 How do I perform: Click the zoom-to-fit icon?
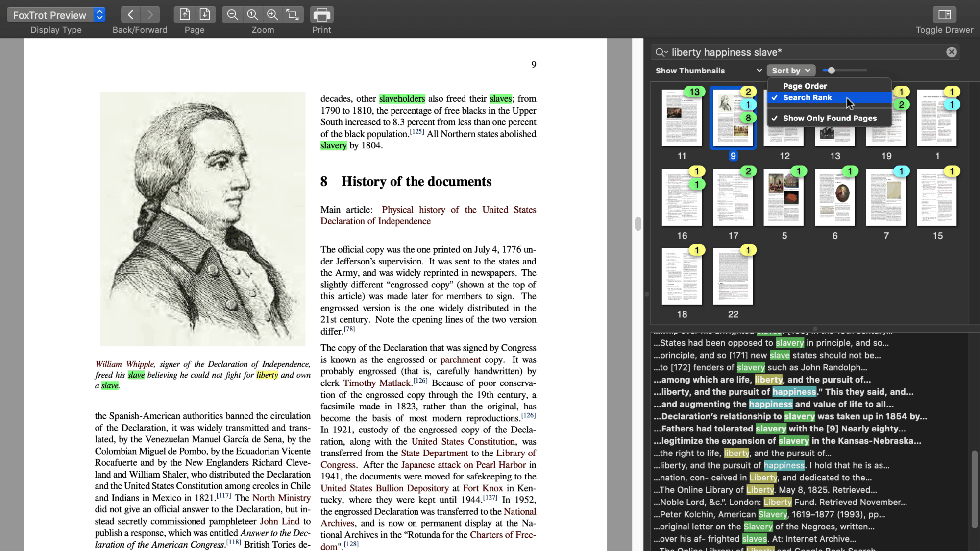click(x=293, y=15)
